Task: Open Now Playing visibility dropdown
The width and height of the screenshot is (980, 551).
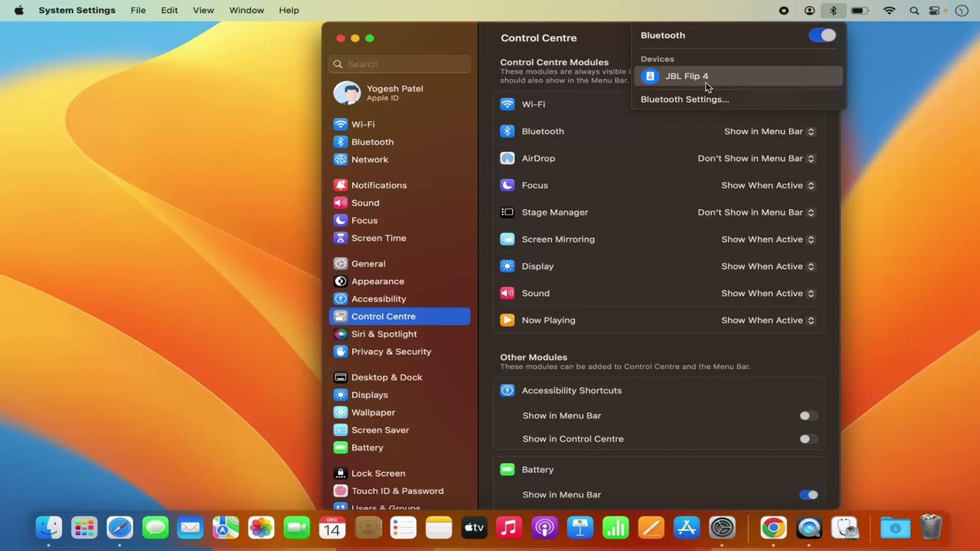Action: point(768,320)
